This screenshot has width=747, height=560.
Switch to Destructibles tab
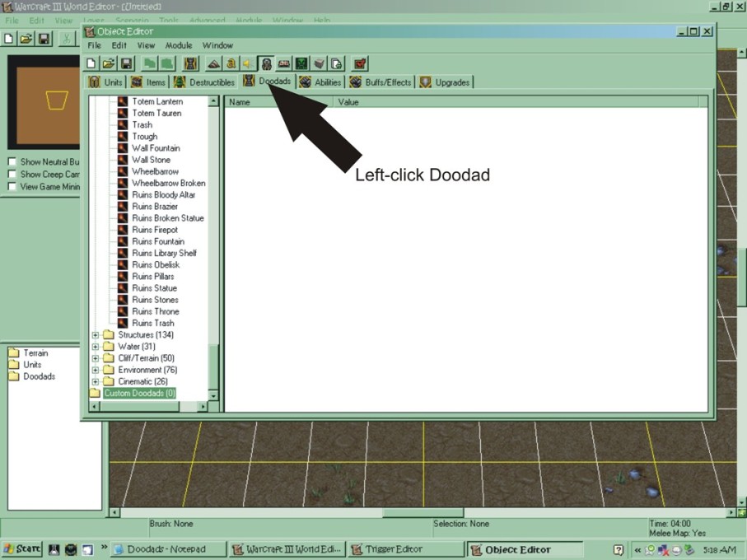(204, 82)
